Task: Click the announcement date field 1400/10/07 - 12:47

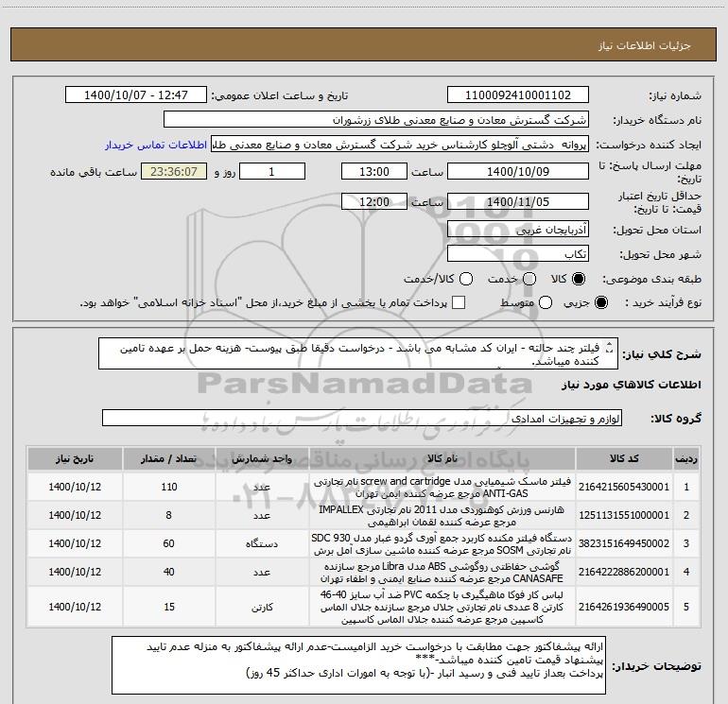Action: tap(136, 94)
